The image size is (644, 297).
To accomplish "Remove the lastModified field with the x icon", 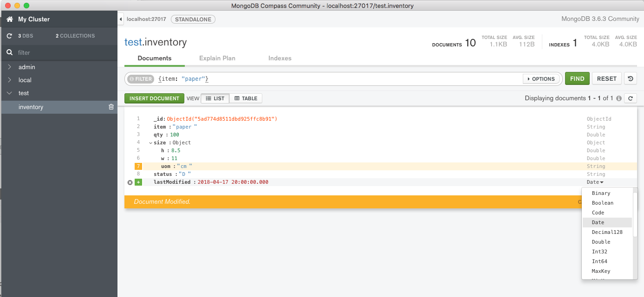I will (x=130, y=182).
